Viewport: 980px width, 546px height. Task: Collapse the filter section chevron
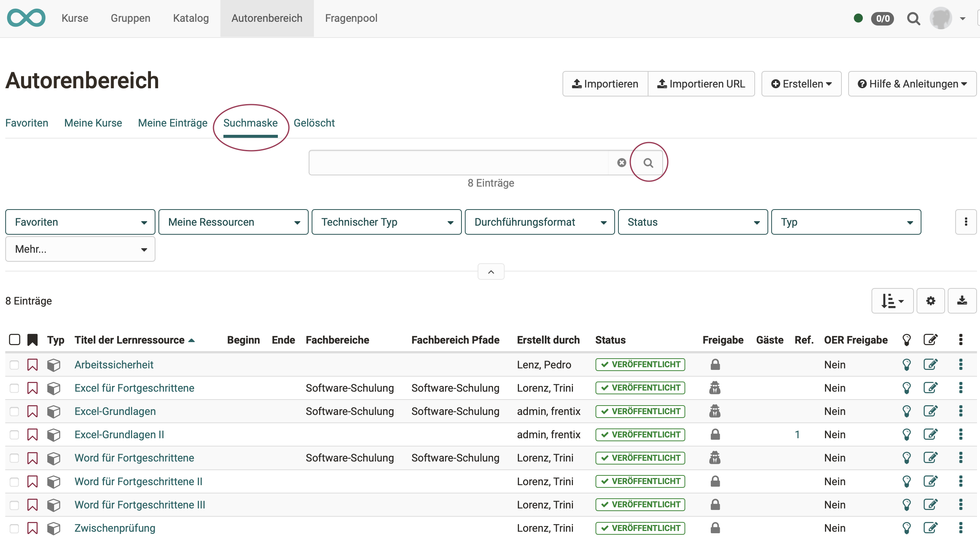(x=491, y=271)
